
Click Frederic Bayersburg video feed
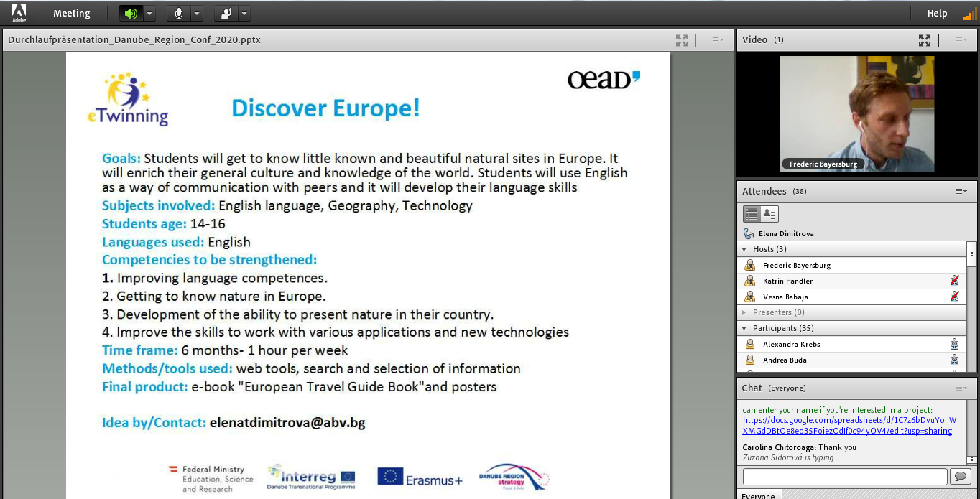coord(856,113)
